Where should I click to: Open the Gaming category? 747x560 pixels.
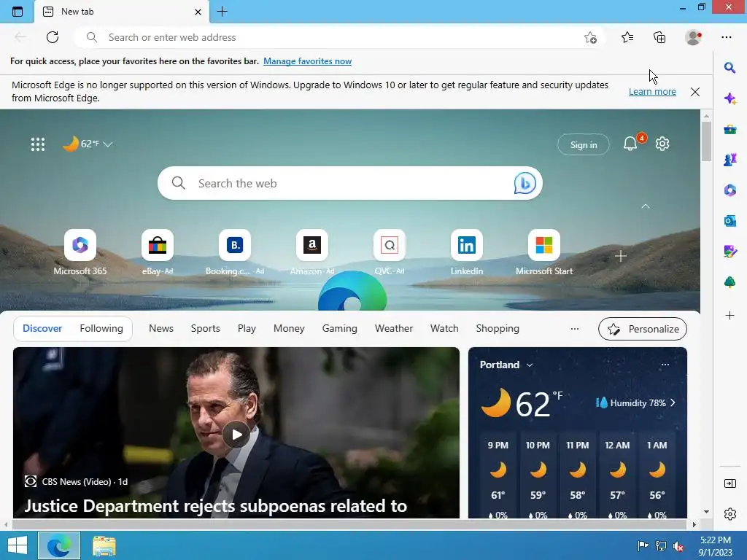[340, 329]
